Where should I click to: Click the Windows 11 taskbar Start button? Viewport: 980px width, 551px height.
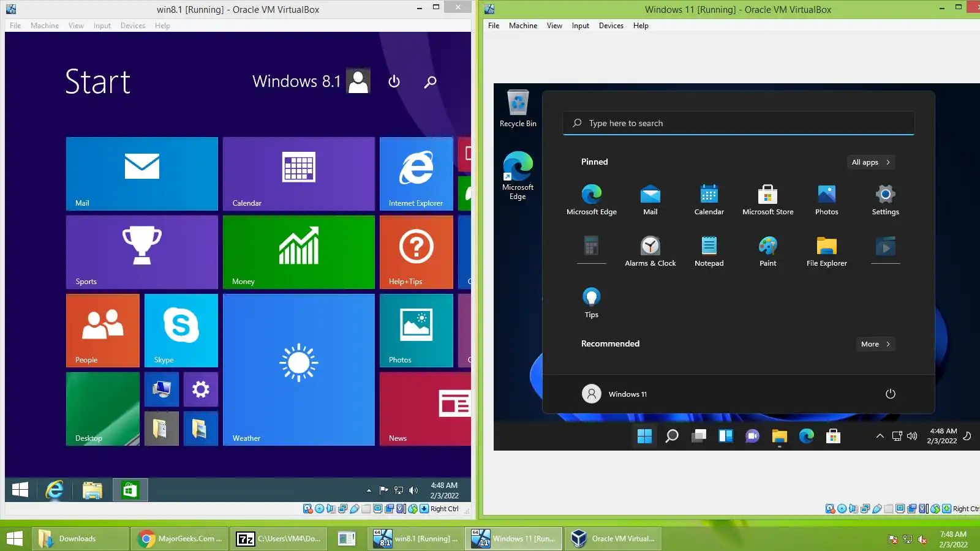click(x=644, y=436)
